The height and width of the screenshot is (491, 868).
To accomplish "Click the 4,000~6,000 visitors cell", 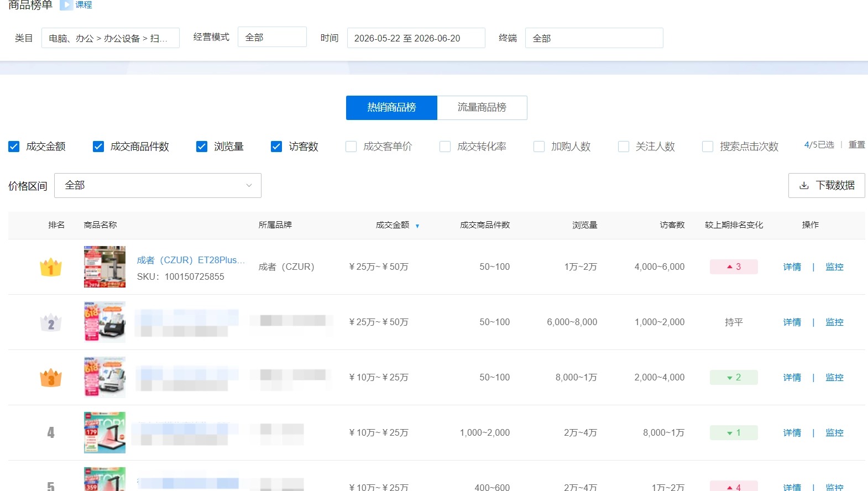I will click(660, 267).
